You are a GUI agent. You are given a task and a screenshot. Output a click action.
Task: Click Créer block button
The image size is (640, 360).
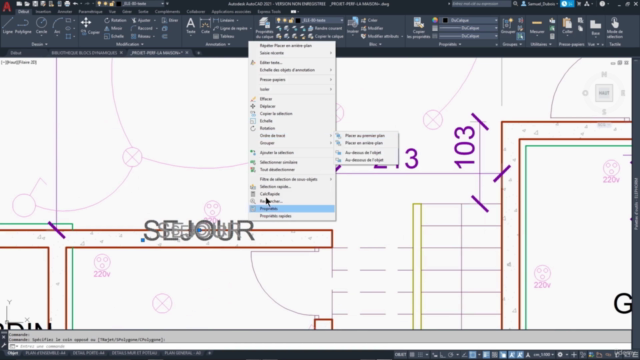[369, 20]
